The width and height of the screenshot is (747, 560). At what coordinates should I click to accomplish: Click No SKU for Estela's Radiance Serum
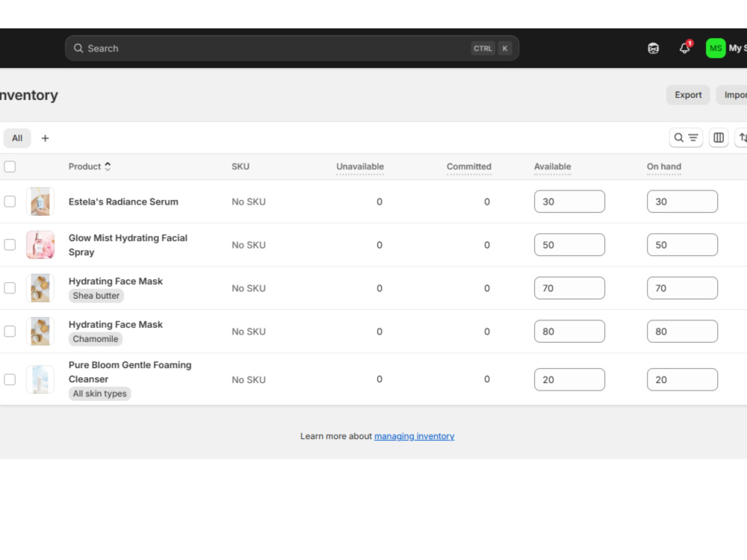coord(249,202)
